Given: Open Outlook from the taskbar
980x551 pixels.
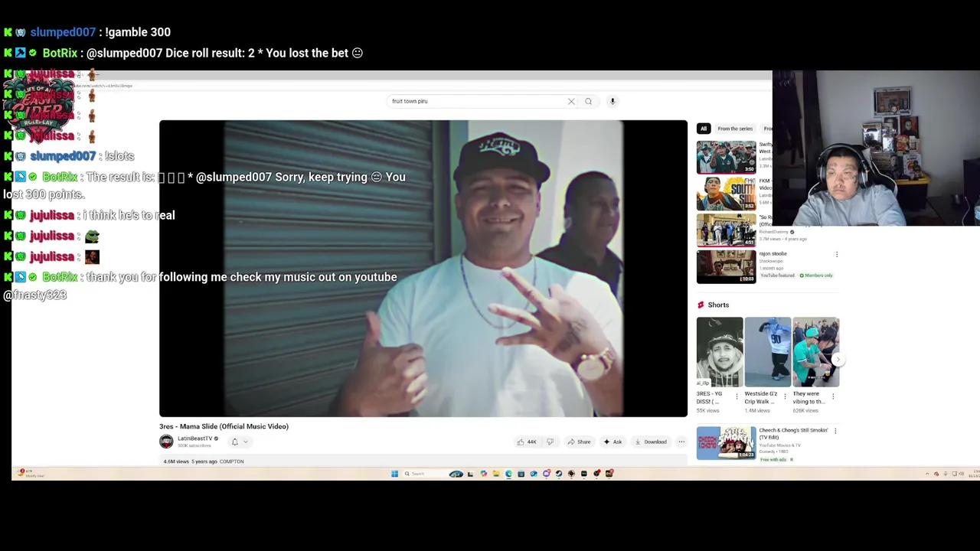Looking at the screenshot, I should coord(534,474).
